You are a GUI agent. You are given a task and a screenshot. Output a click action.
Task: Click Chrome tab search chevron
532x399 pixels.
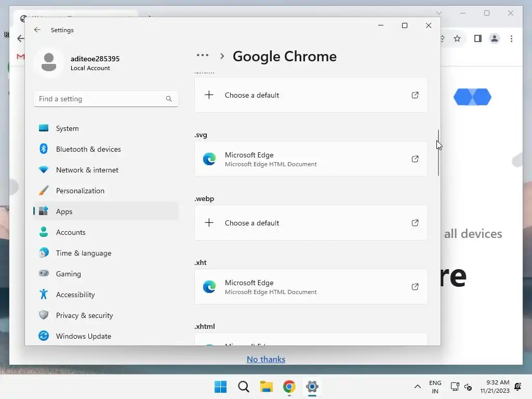pyautogui.click(x=439, y=13)
